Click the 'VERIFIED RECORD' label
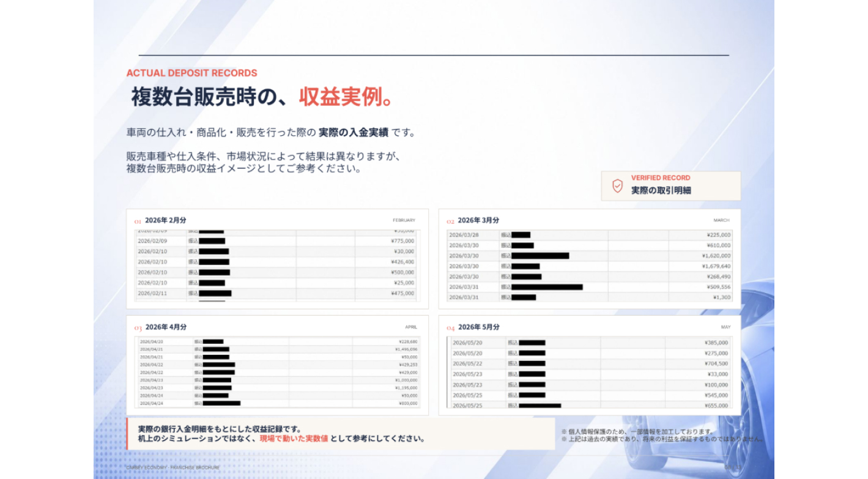Image resolution: width=868 pixels, height=479 pixels. pyautogui.click(x=661, y=178)
